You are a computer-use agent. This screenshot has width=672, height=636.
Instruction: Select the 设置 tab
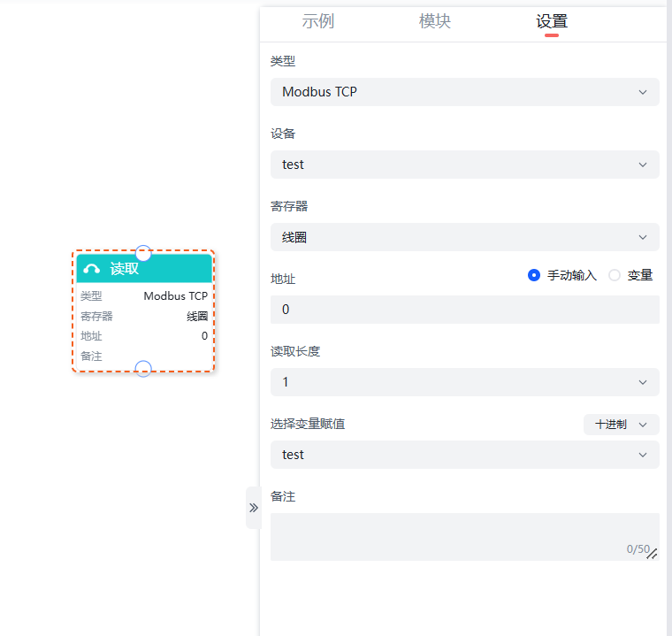[x=552, y=22]
